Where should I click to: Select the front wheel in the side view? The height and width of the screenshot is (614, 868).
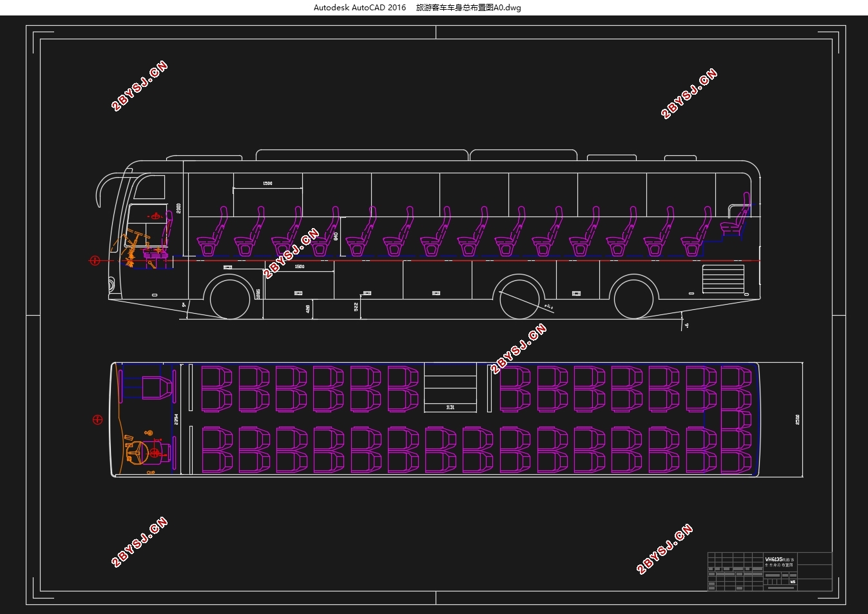(231, 299)
